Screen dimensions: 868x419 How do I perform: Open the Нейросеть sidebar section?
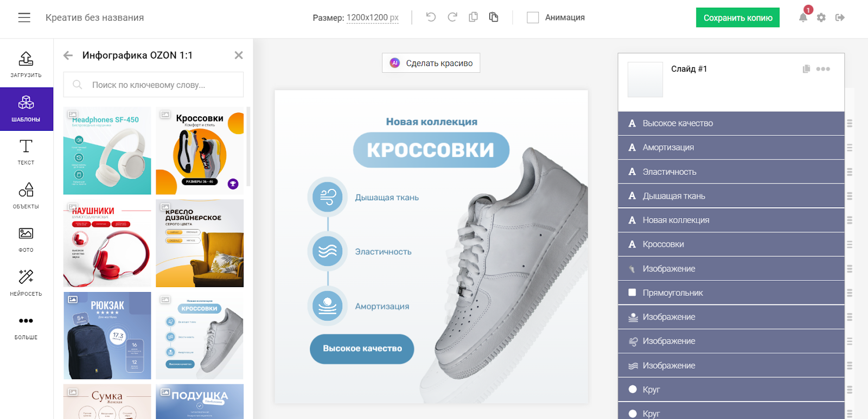click(x=26, y=283)
